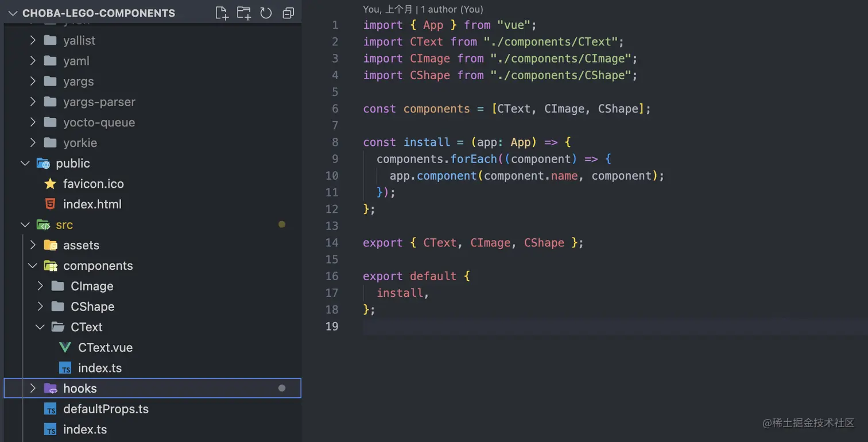
Task: Click the folder icon next to yocto-queue
Action: point(51,122)
